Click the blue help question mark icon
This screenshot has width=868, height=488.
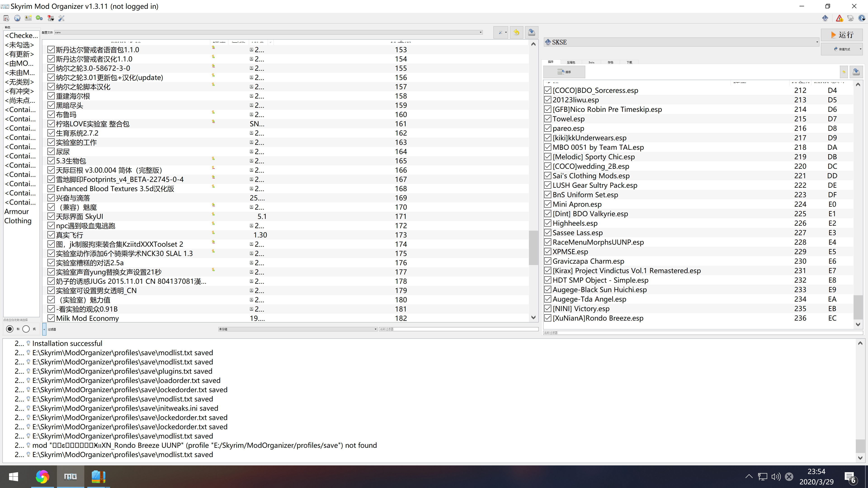pos(862,18)
